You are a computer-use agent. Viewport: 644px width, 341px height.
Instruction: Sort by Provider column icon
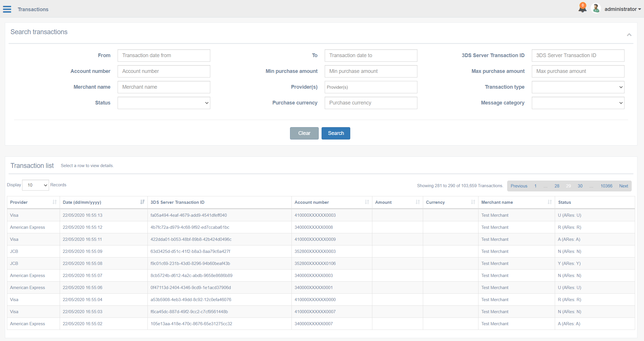[55, 202]
